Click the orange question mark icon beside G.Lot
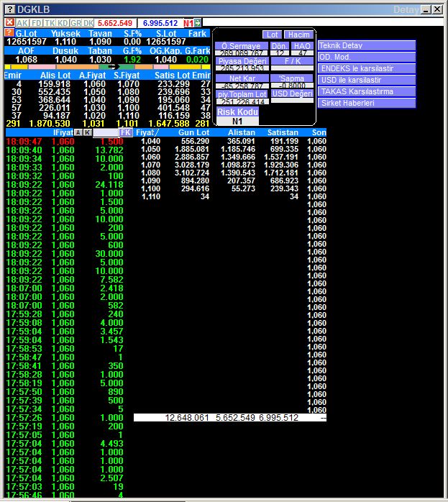The height and width of the screenshot is (502, 448). tap(9, 32)
